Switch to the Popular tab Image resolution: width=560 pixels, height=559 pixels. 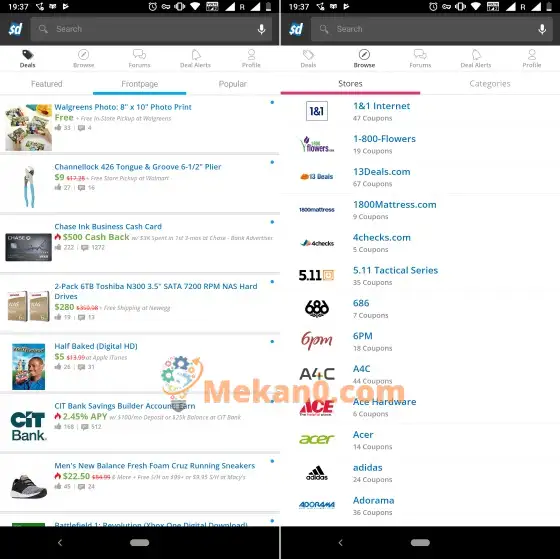(x=232, y=84)
